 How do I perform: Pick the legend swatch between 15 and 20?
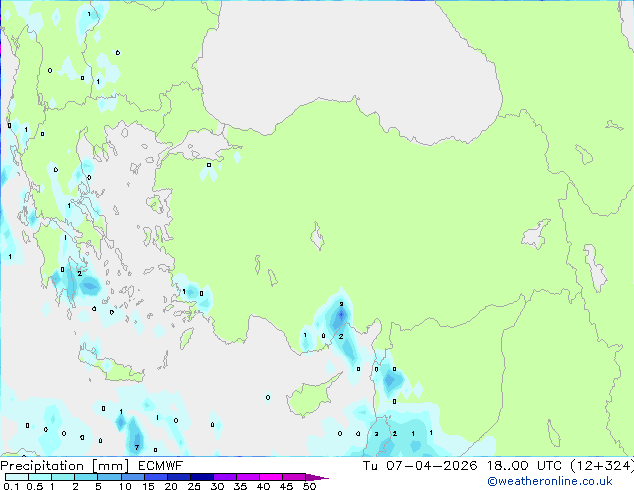click(x=155, y=477)
